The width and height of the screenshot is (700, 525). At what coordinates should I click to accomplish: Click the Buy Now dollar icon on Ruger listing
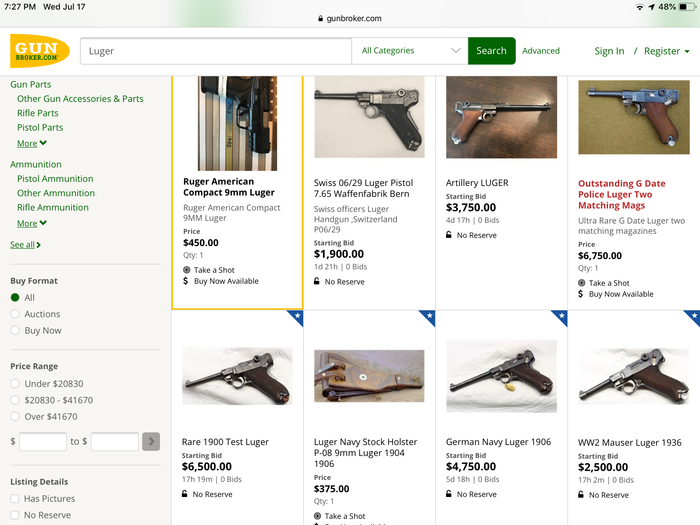[187, 281]
